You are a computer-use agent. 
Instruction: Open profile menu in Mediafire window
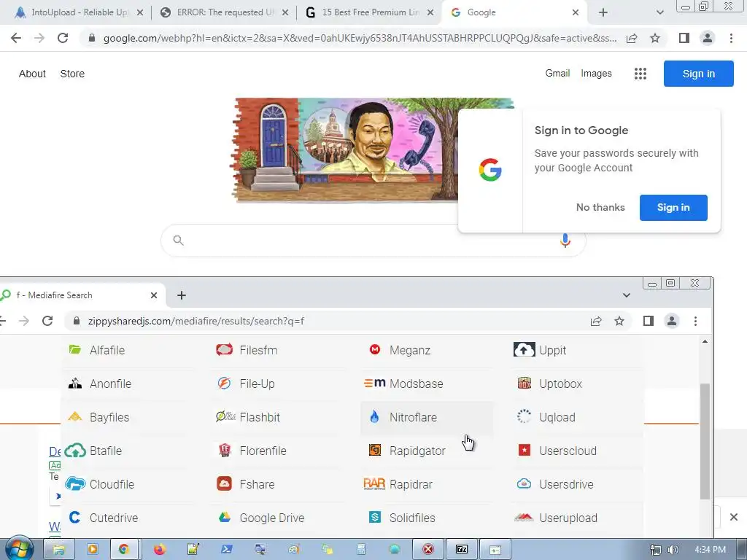(672, 321)
